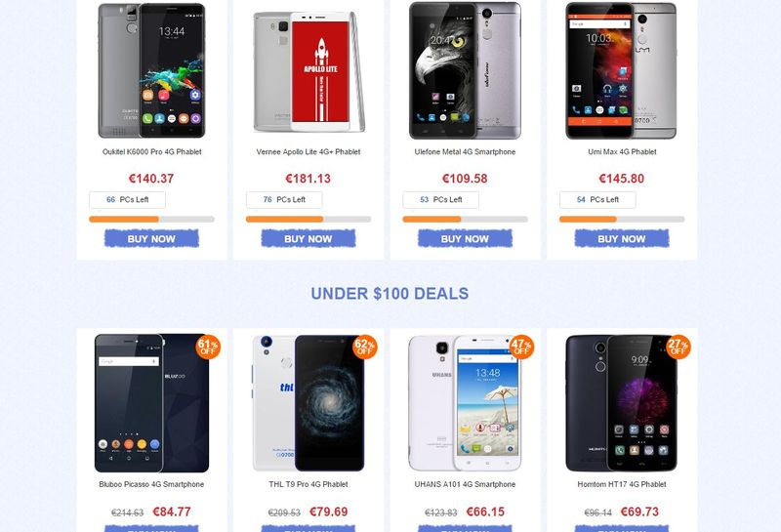781x532 pixels.
Task: Open the UHANS A101 4G Smartphone link
Action: 465,484
